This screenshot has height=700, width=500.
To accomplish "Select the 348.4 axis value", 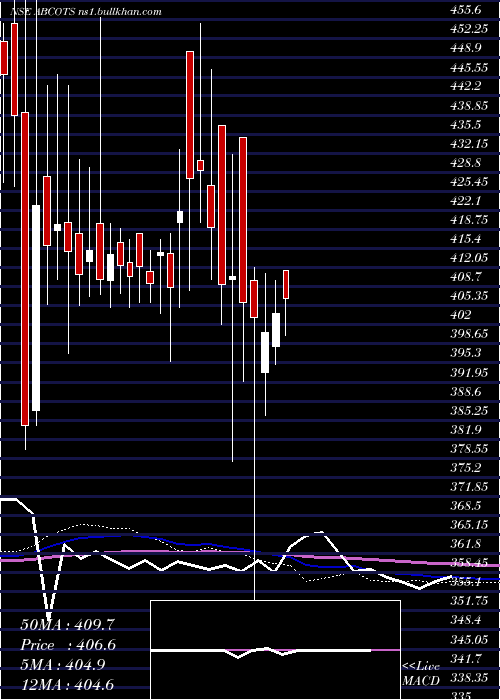I will pos(465,620).
